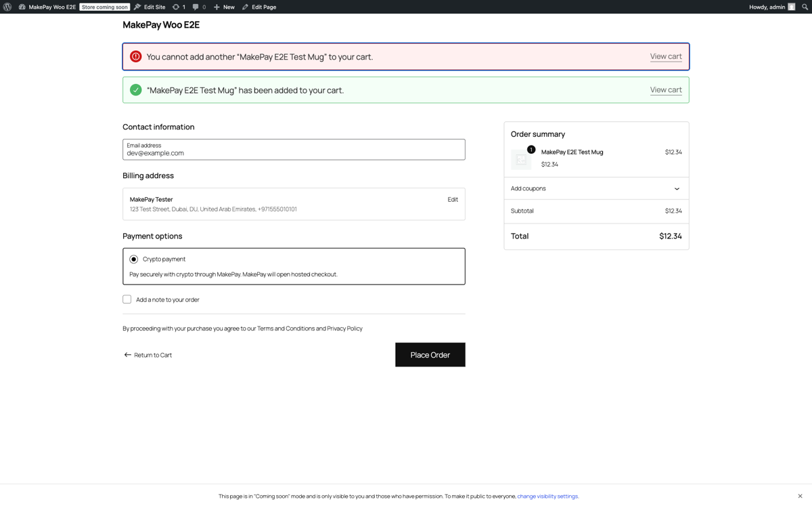The height and width of the screenshot is (508, 812).
Task: Click the MakePay Tester name
Action: coord(151,200)
